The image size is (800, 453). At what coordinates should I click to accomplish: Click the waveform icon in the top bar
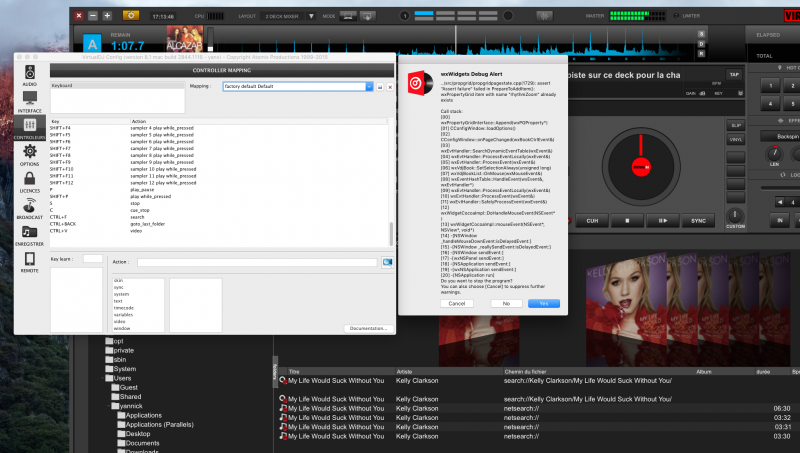(x=544, y=16)
